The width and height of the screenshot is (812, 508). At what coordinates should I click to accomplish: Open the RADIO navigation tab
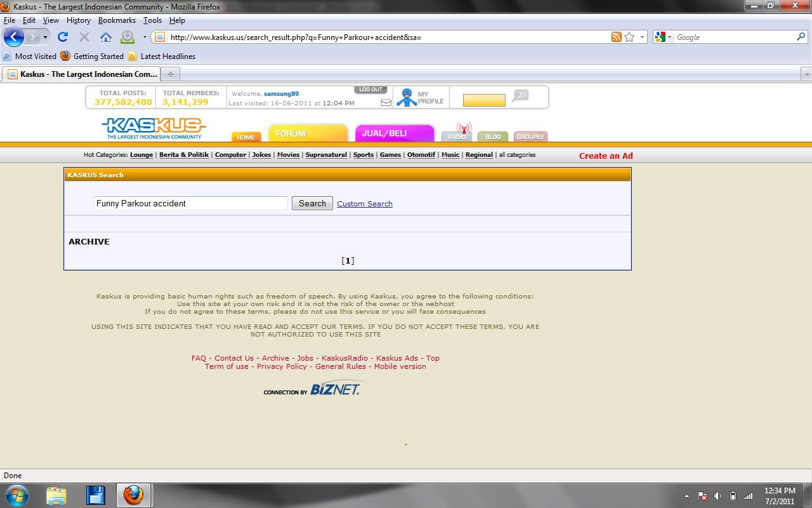pyautogui.click(x=457, y=136)
